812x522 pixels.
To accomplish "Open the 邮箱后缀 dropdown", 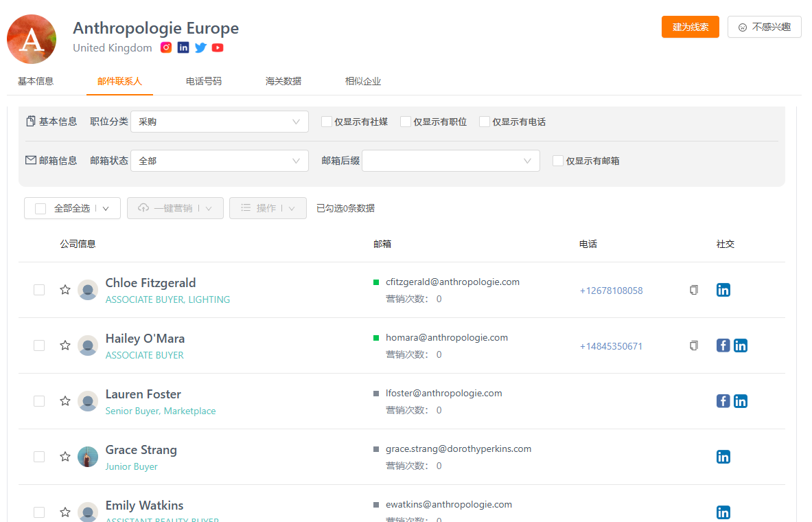I will [451, 161].
